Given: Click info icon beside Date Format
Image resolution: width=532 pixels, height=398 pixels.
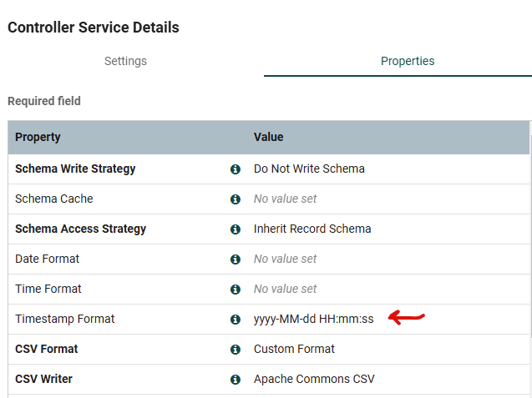Looking at the screenshot, I should pyautogui.click(x=236, y=259).
